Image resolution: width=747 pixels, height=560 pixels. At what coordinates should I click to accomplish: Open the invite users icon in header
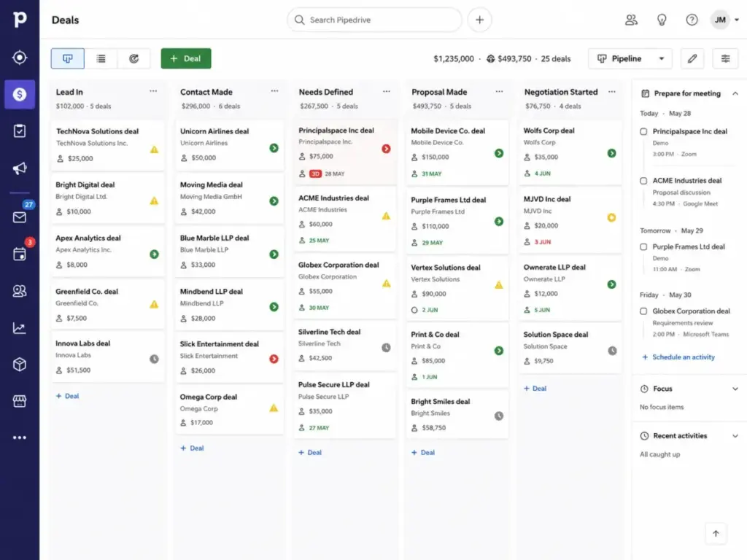[631, 20]
